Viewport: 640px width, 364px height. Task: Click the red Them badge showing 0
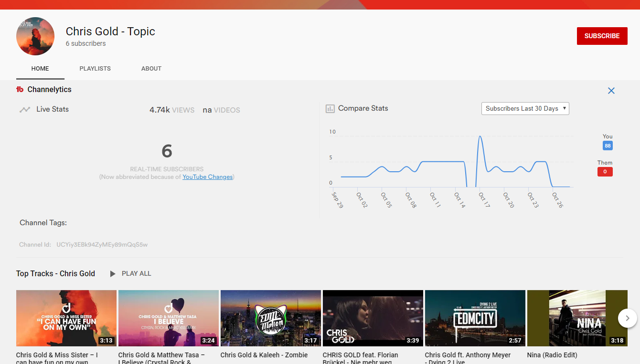pyautogui.click(x=605, y=172)
